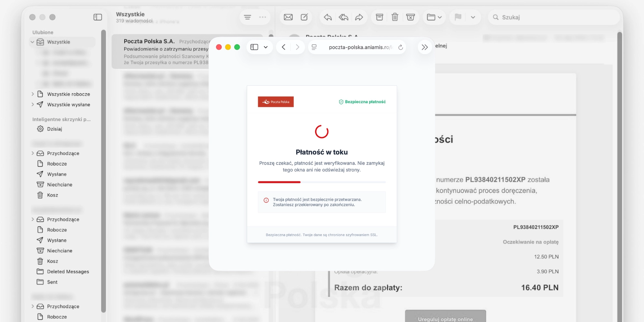
Task: Expand the Przychodzące inbox directly above Deleted Messages' account
Action: click(33, 219)
